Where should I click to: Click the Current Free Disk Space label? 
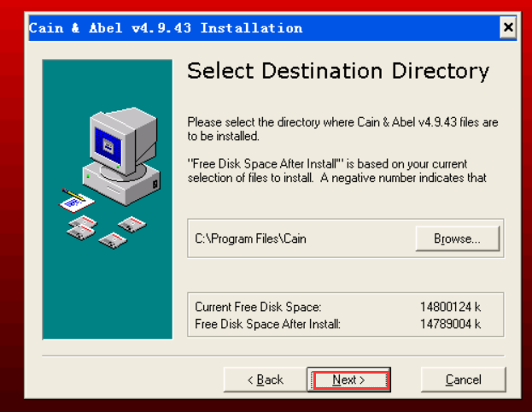[258, 307]
